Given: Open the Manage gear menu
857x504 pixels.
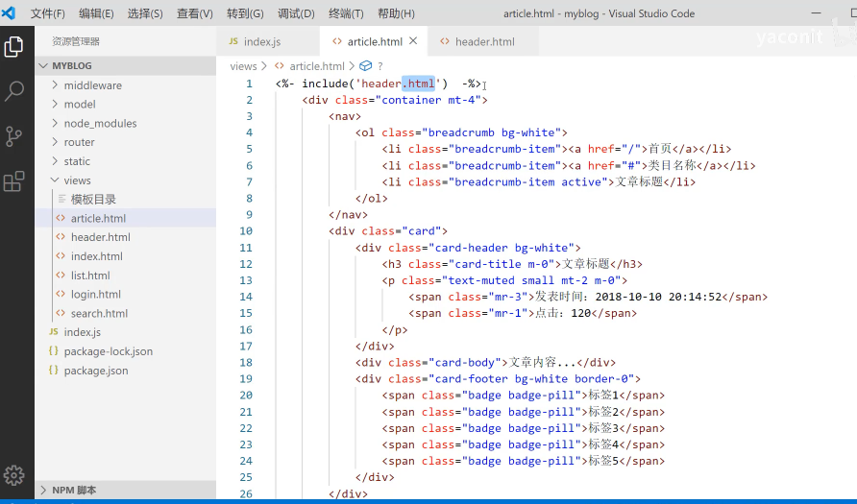Looking at the screenshot, I should point(13,475).
